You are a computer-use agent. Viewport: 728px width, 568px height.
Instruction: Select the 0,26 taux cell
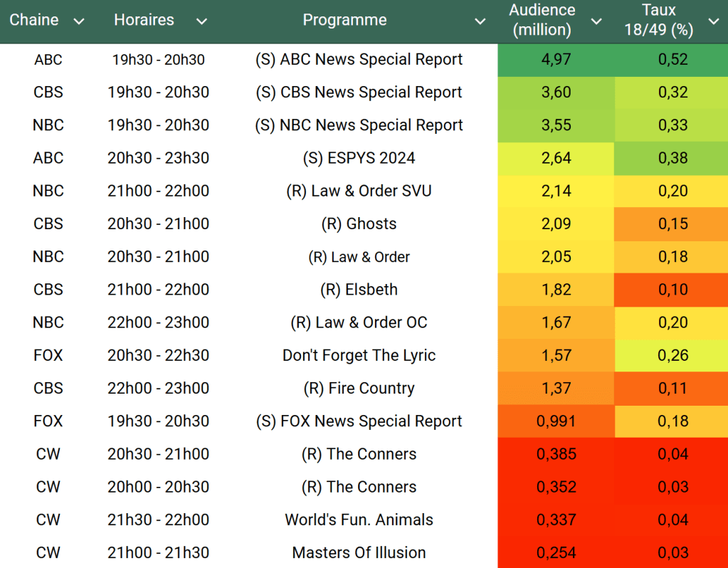(672, 355)
